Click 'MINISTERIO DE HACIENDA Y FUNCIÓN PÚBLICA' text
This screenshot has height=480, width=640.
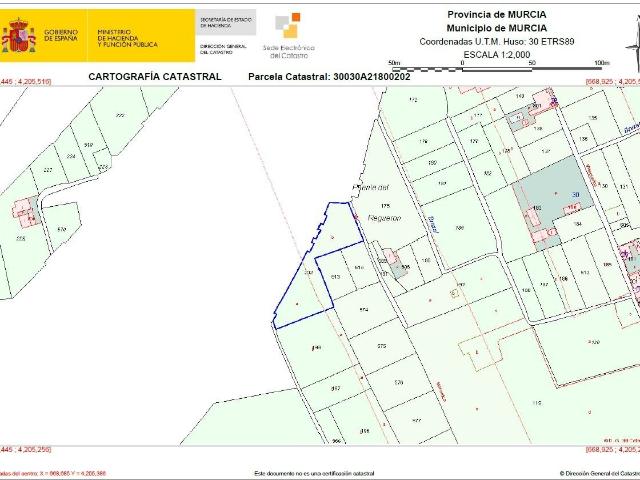[x=127, y=38]
